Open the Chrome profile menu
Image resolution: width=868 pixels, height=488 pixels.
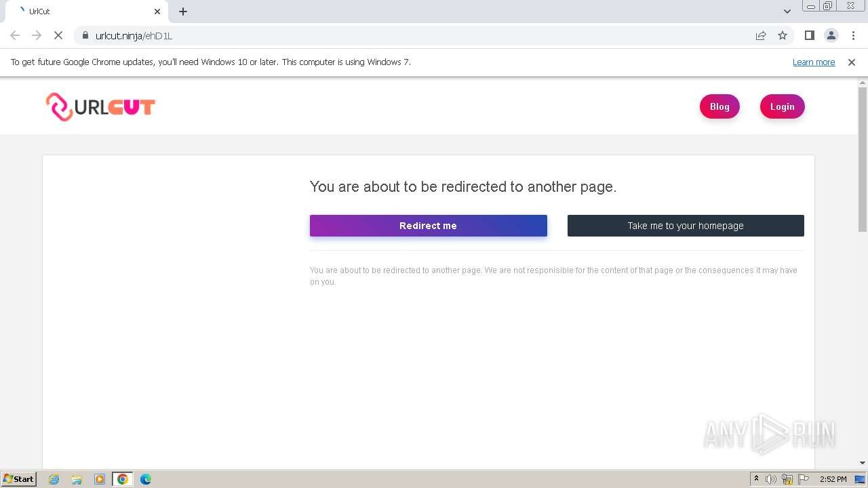click(831, 35)
